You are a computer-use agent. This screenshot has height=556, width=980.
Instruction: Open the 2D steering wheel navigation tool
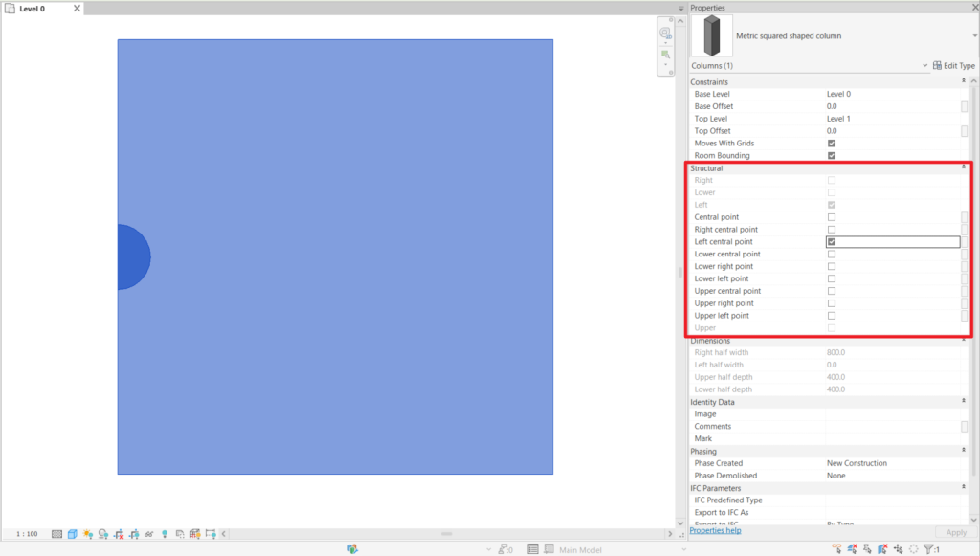(x=664, y=33)
